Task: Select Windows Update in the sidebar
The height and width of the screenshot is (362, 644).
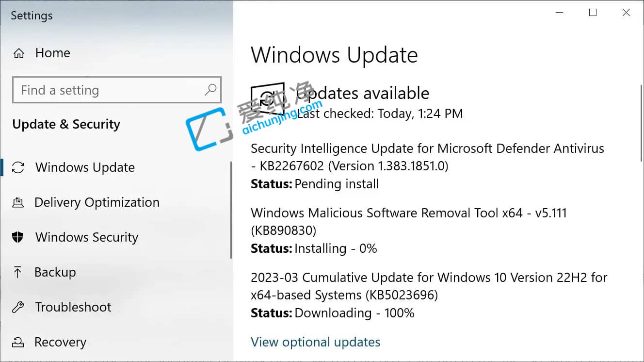Action: pos(85,167)
